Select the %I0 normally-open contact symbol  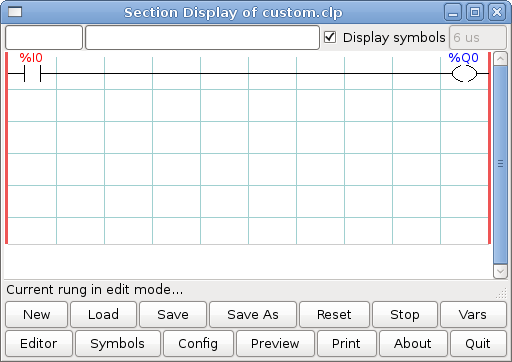coord(32,73)
